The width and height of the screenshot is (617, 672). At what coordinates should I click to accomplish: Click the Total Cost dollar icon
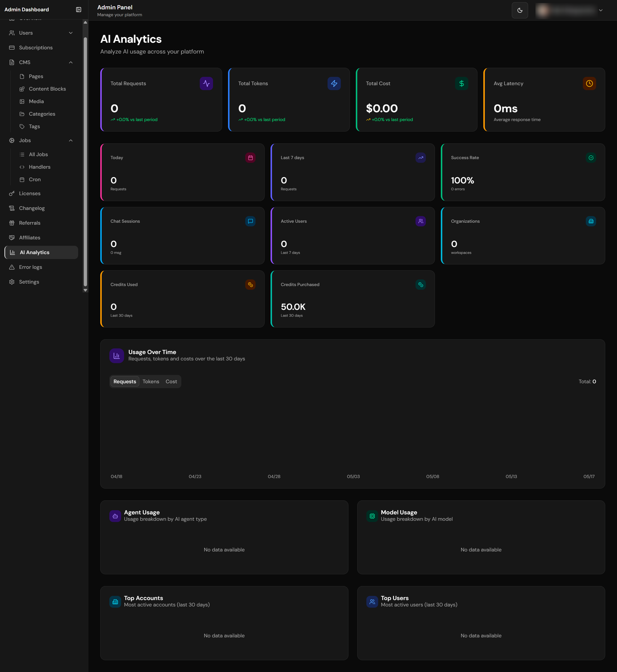tap(461, 83)
